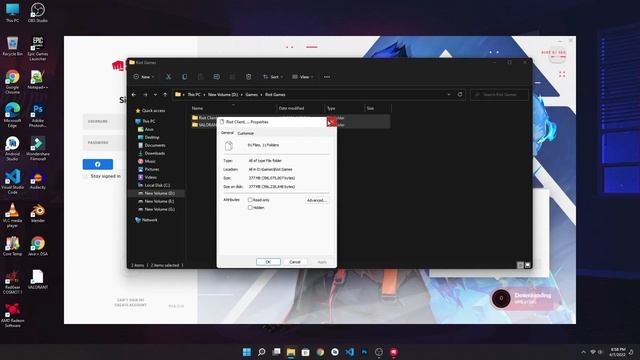Screen dimensions: 640x360
Task: Open Music in Explorer navigation pane
Action: (147, 161)
